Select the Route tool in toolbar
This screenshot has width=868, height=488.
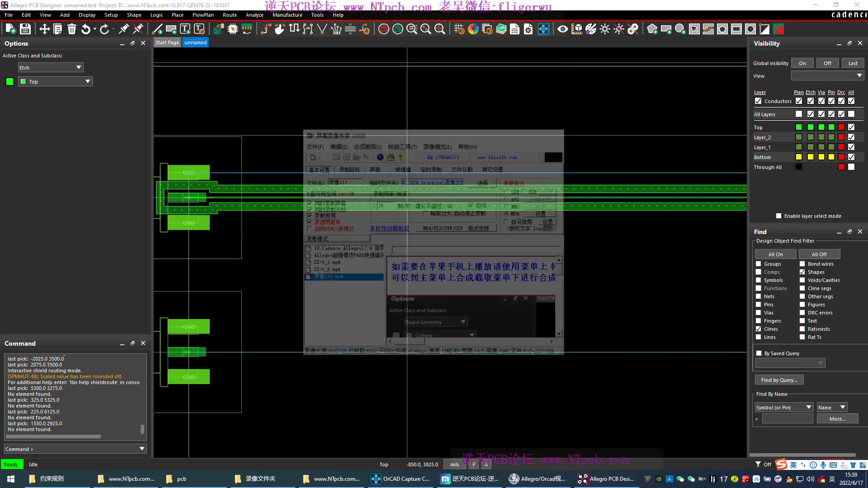click(x=230, y=14)
